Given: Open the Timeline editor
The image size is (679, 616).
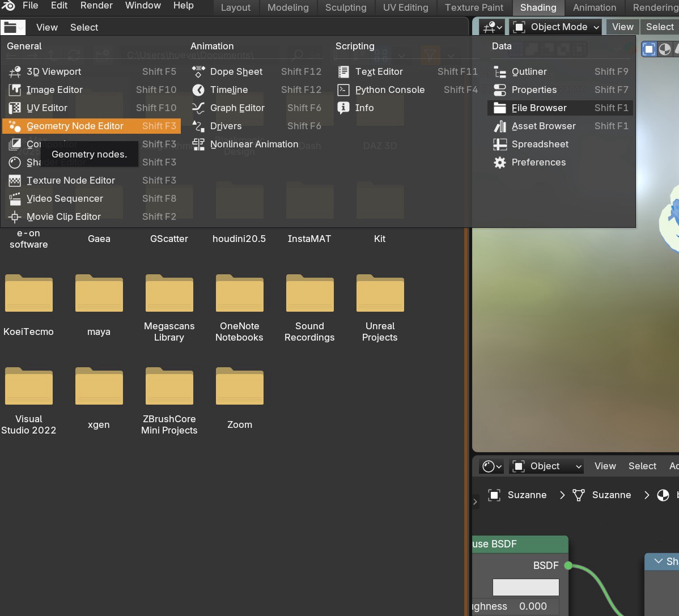Looking at the screenshot, I should [256, 90].
